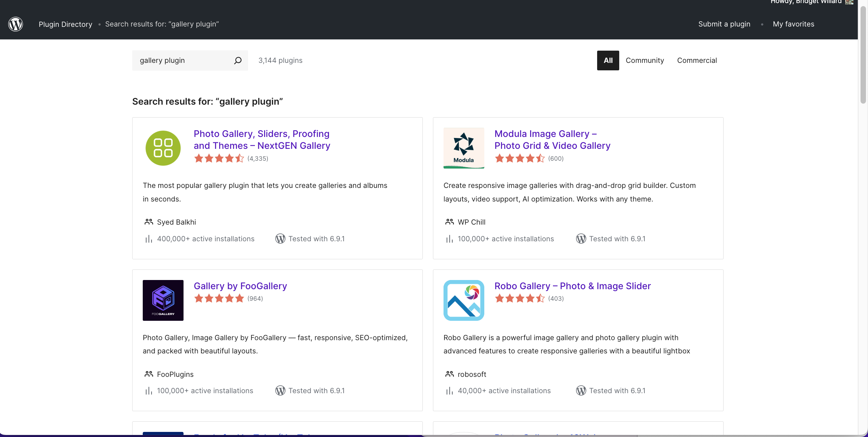Open the NextGEN Gallery plugin icon
Image resolution: width=868 pixels, height=437 pixels.
click(x=162, y=148)
